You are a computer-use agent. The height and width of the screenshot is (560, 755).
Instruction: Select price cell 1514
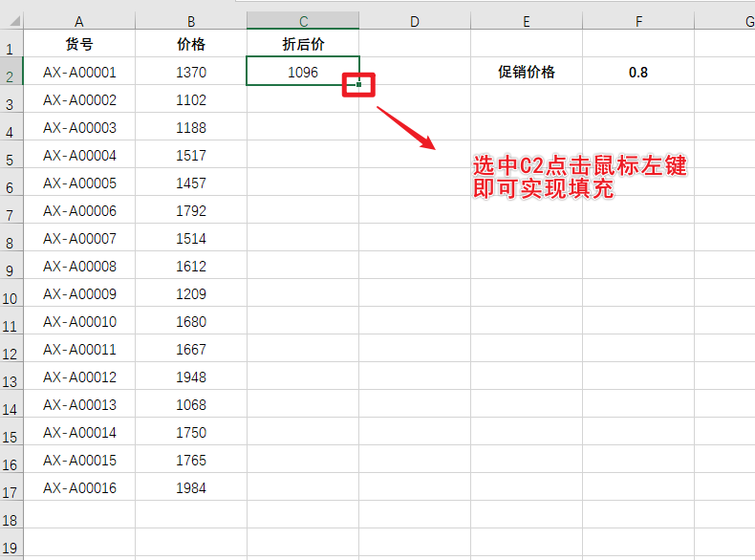(191, 238)
